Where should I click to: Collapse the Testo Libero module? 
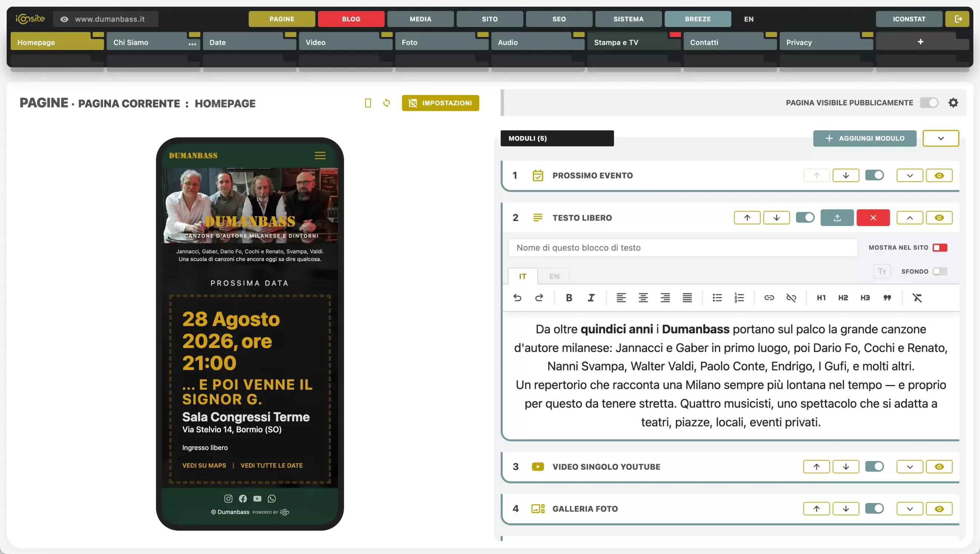[x=910, y=217]
